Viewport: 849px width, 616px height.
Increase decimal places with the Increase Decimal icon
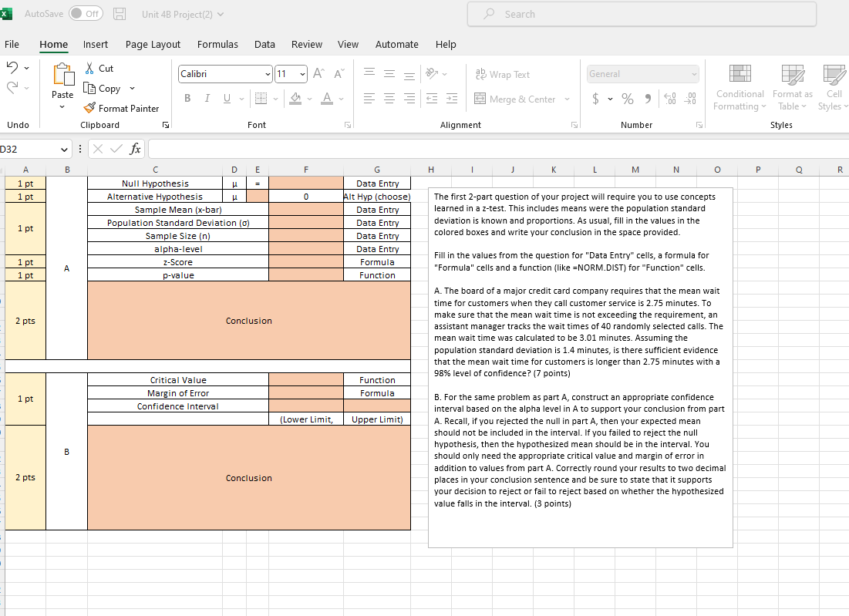pyautogui.click(x=670, y=99)
